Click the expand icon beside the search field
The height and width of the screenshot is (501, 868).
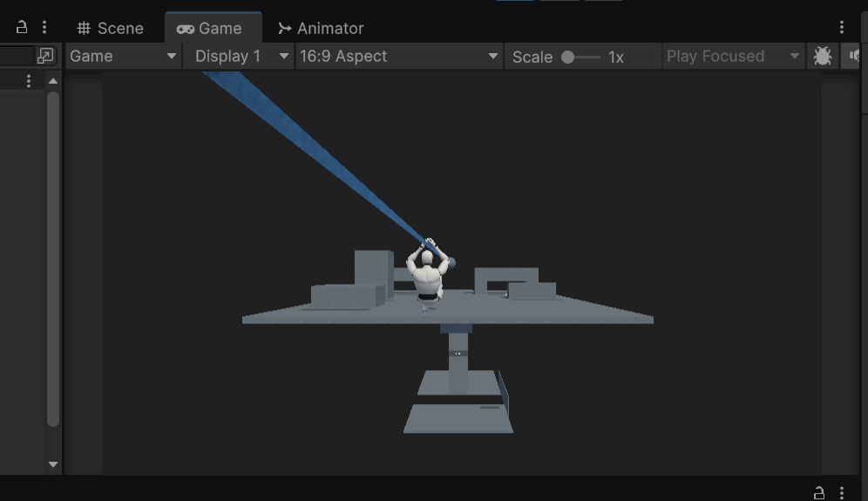point(45,57)
